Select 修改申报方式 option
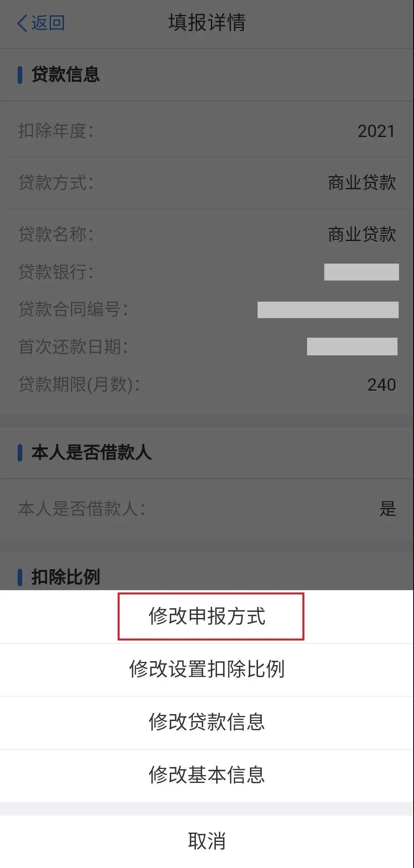Viewport: 414px width, 868px height. click(x=207, y=616)
